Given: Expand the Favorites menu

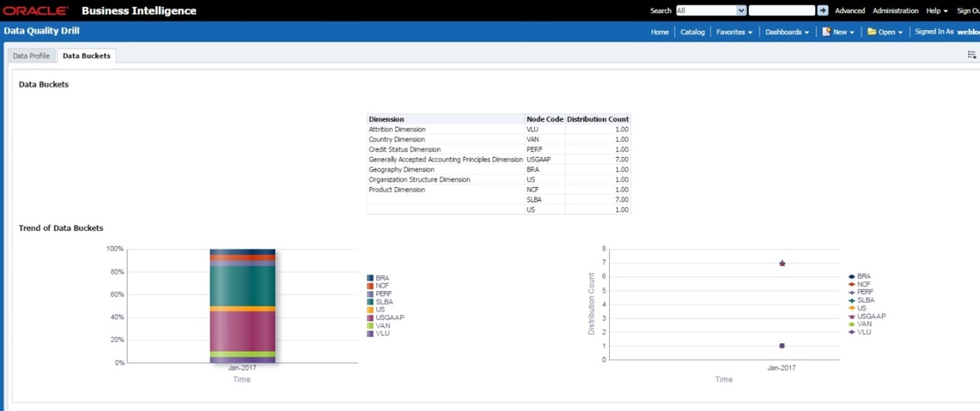Looking at the screenshot, I should point(734,32).
